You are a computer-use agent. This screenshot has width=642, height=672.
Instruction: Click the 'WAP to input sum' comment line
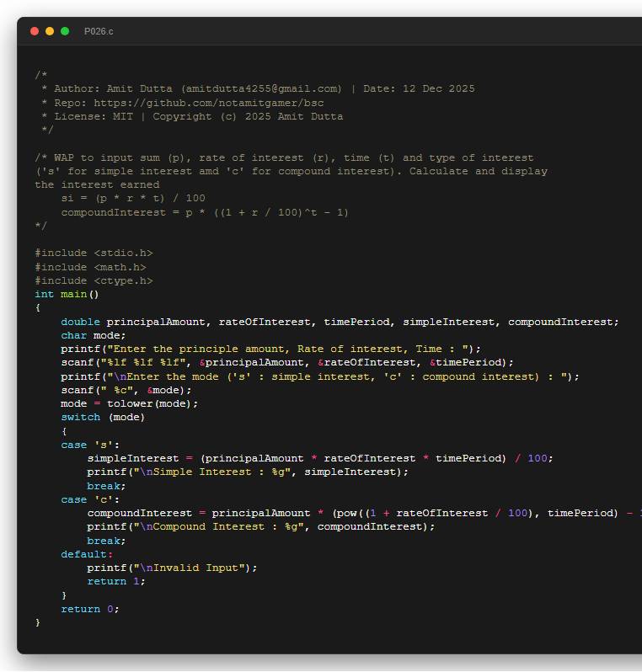point(284,157)
